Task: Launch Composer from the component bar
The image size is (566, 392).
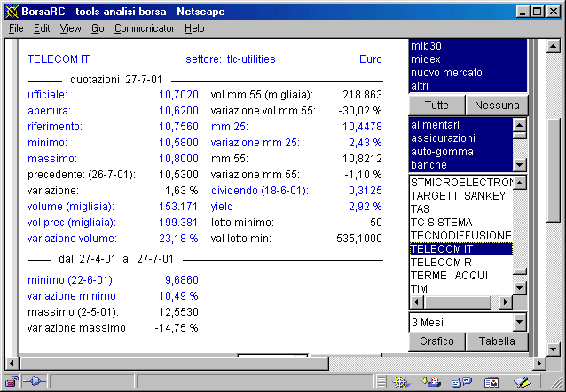Action: point(522,381)
